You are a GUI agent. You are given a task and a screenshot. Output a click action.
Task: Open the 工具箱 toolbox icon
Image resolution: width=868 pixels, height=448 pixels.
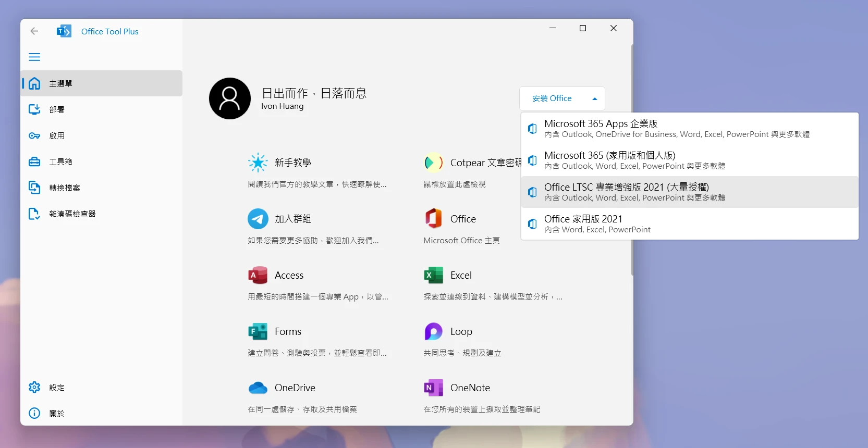(x=34, y=161)
